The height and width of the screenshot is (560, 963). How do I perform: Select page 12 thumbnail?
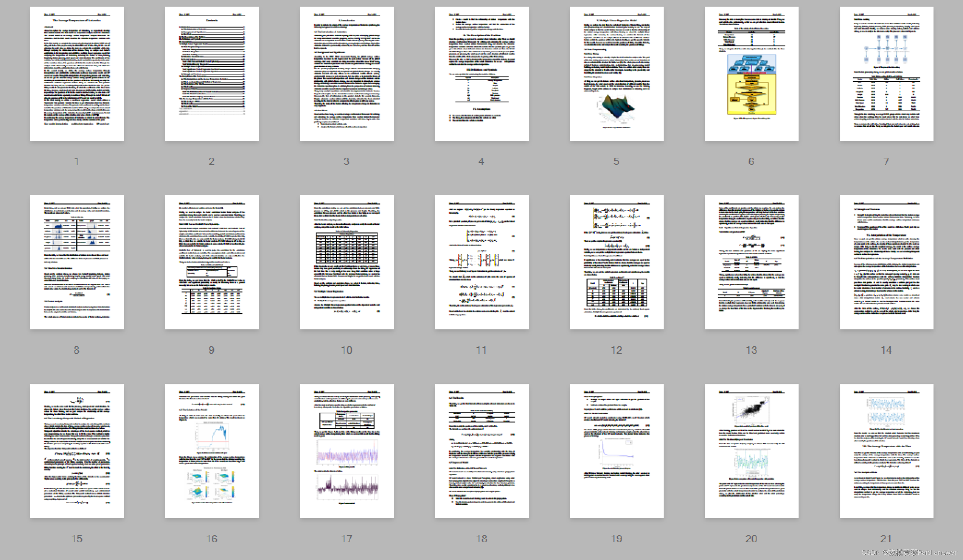click(616, 262)
